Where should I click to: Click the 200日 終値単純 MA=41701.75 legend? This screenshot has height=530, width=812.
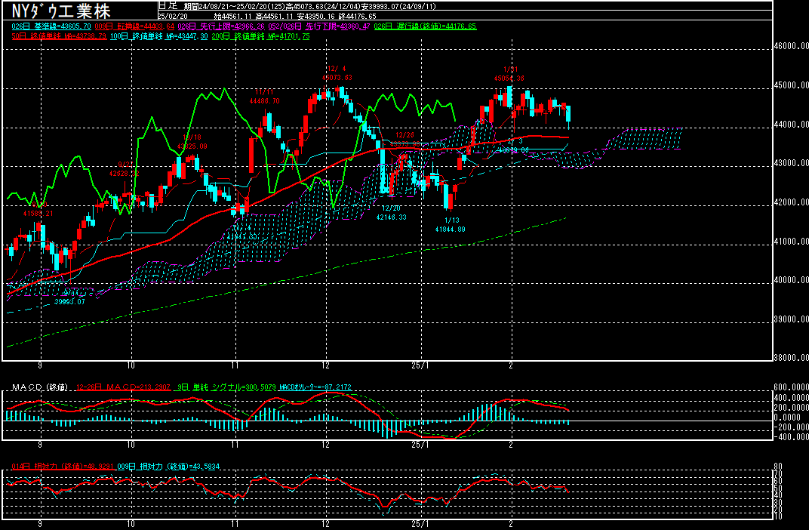(261, 36)
